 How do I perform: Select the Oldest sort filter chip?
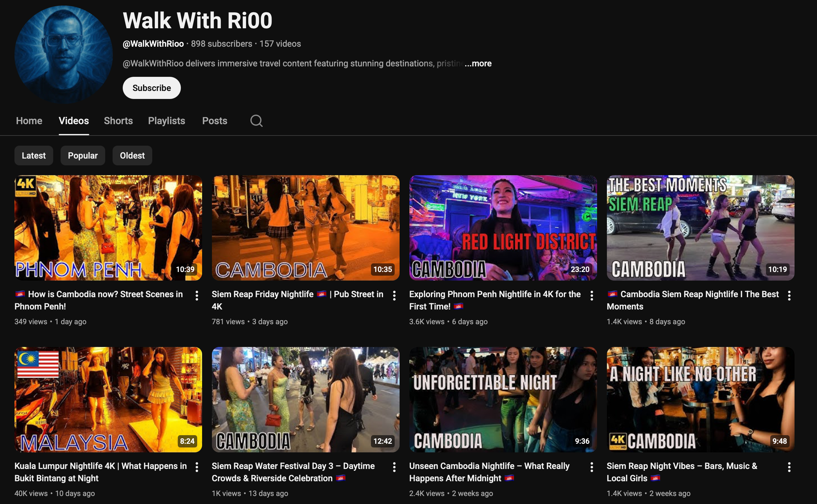coord(132,155)
